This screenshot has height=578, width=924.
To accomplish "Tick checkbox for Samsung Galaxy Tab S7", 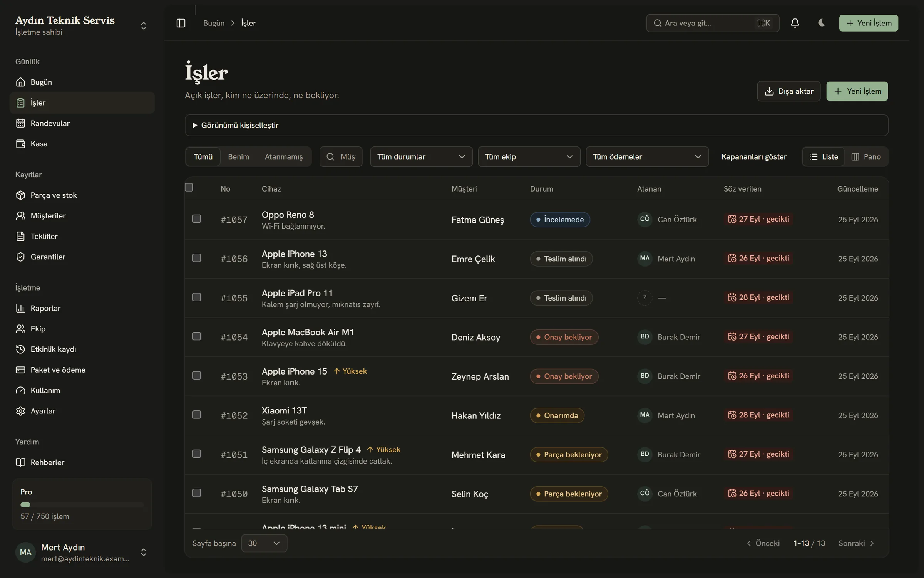I will (x=197, y=493).
